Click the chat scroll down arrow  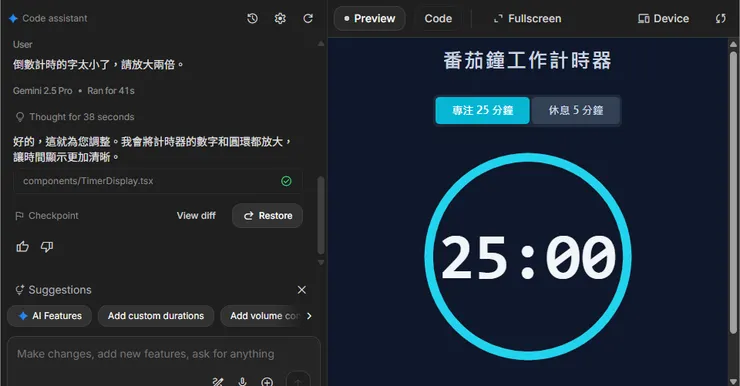(x=321, y=262)
